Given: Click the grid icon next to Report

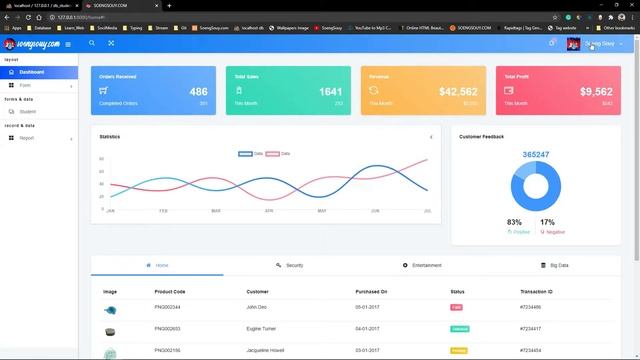Looking at the screenshot, I should point(11,138).
